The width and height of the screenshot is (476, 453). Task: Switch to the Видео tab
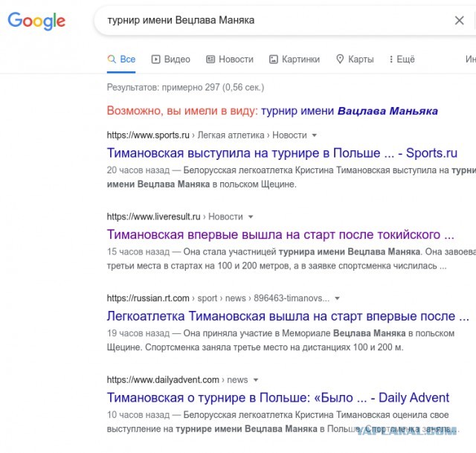(x=171, y=59)
